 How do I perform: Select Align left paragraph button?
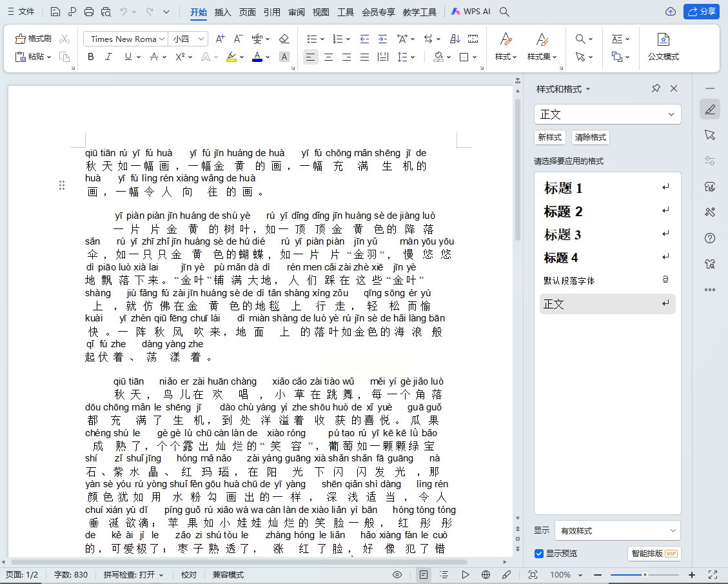coord(311,57)
